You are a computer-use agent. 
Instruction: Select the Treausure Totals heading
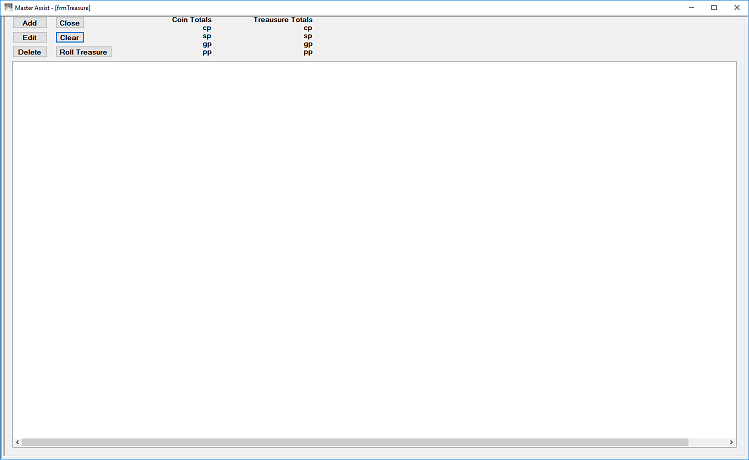283,20
